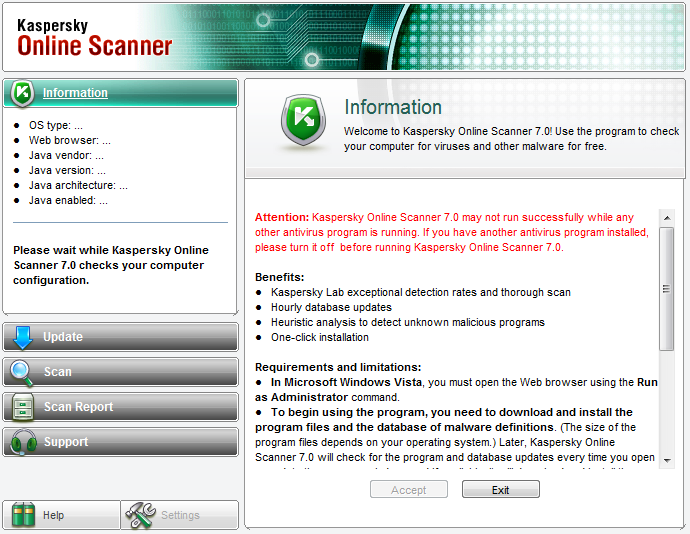Viewport: 690px width, 534px height.
Task: Click "One-click installation" bullet
Action: pos(320,337)
